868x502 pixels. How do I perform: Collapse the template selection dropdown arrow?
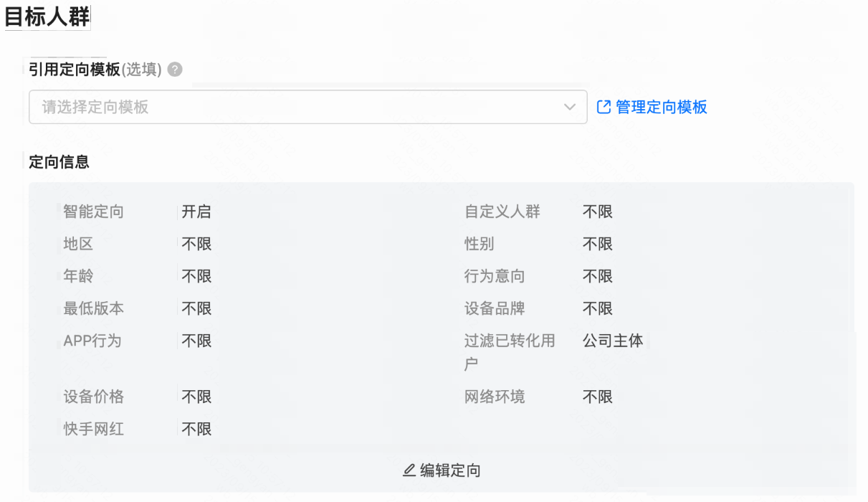click(x=570, y=106)
